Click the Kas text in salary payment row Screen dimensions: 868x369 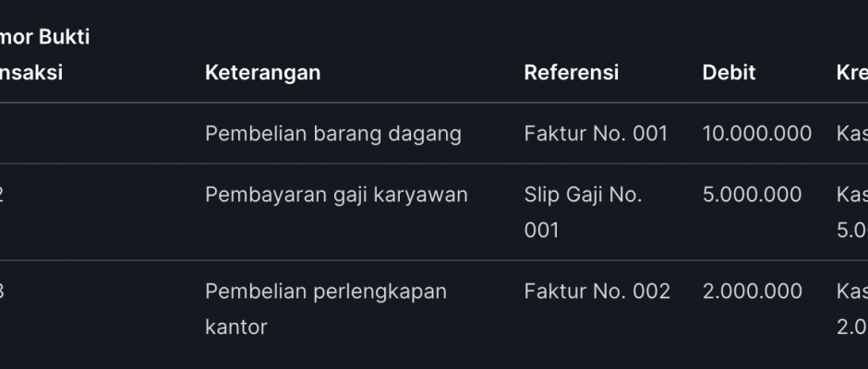click(x=851, y=195)
